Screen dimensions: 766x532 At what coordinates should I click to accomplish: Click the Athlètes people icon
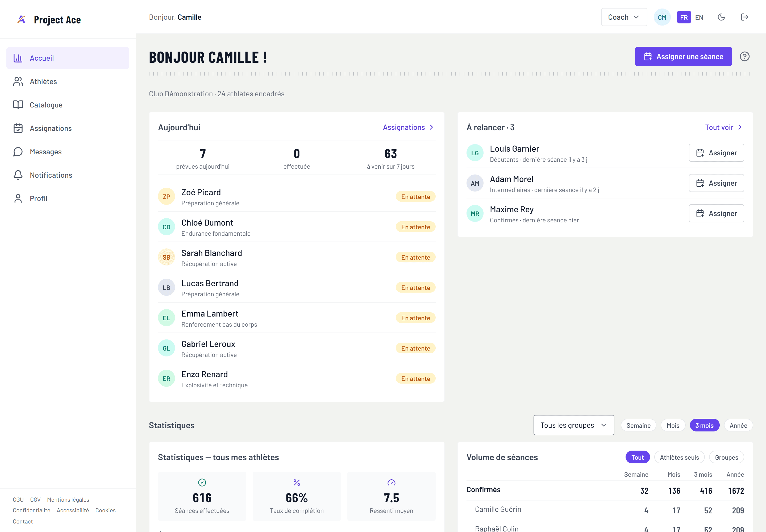click(x=18, y=81)
